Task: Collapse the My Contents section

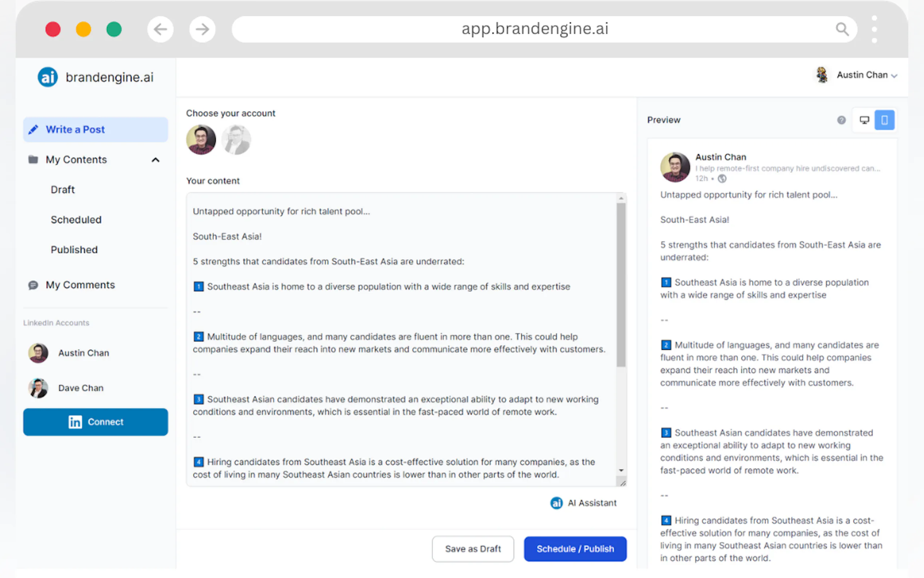Action: [x=155, y=160]
